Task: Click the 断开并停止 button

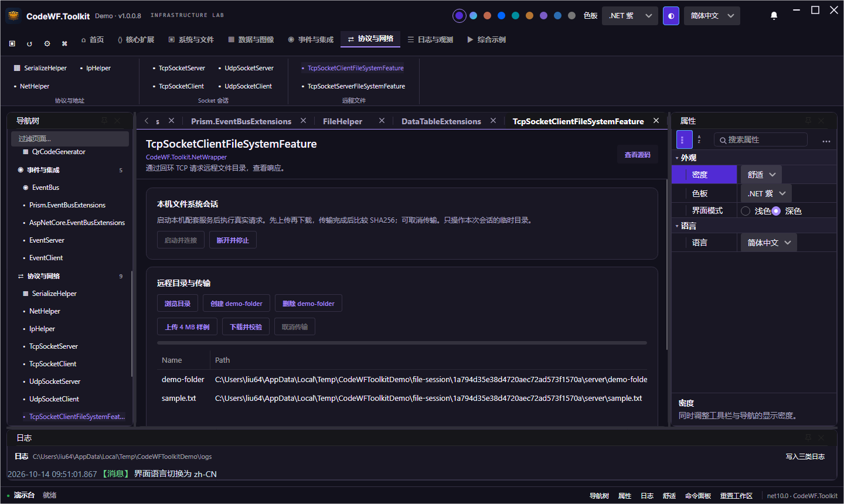Action: pos(233,240)
